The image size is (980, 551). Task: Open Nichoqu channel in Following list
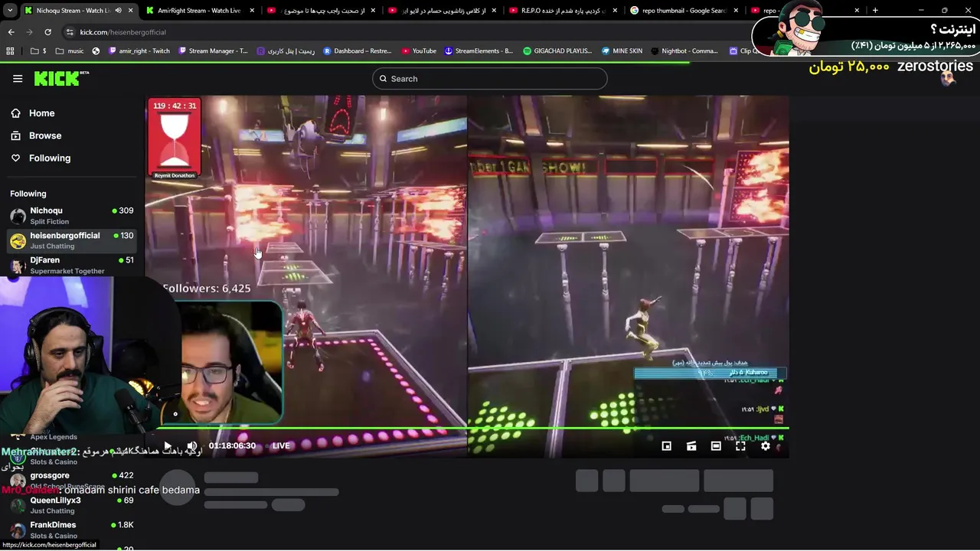click(72, 216)
